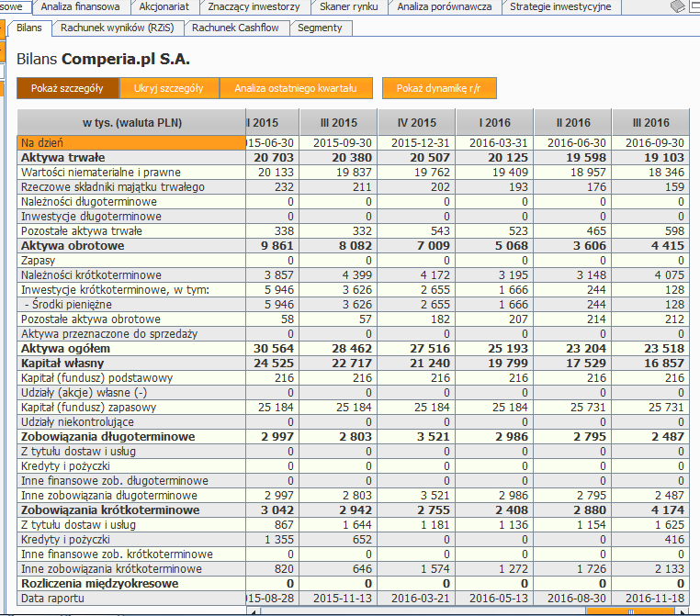Screen dimensions: 700x616
Task: Click the Pokaż szczegóły button
Action: pyautogui.click(x=67, y=88)
